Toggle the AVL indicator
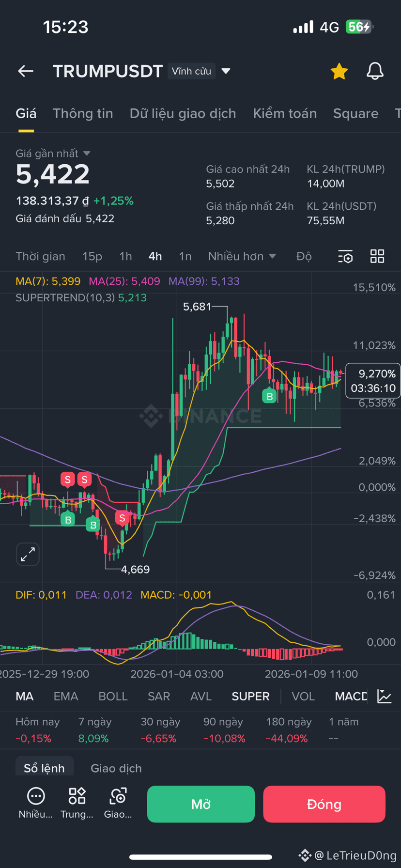 [x=201, y=697]
